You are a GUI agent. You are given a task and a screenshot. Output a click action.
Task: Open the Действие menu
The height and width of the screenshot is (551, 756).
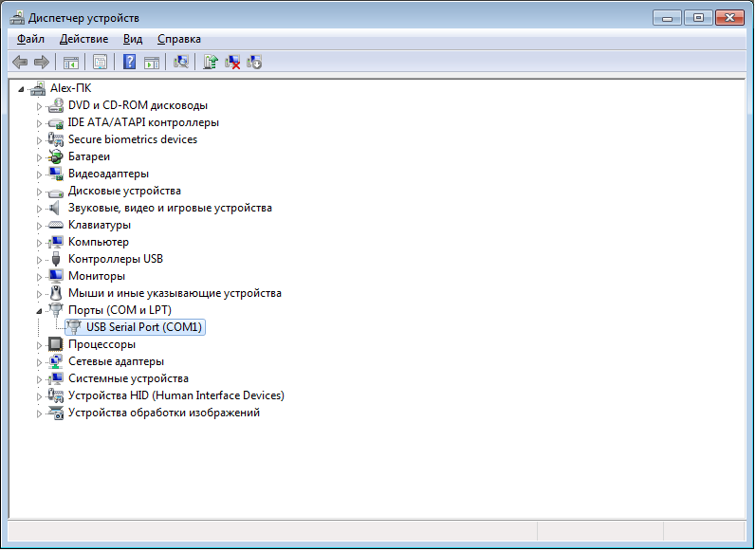coord(83,39)
